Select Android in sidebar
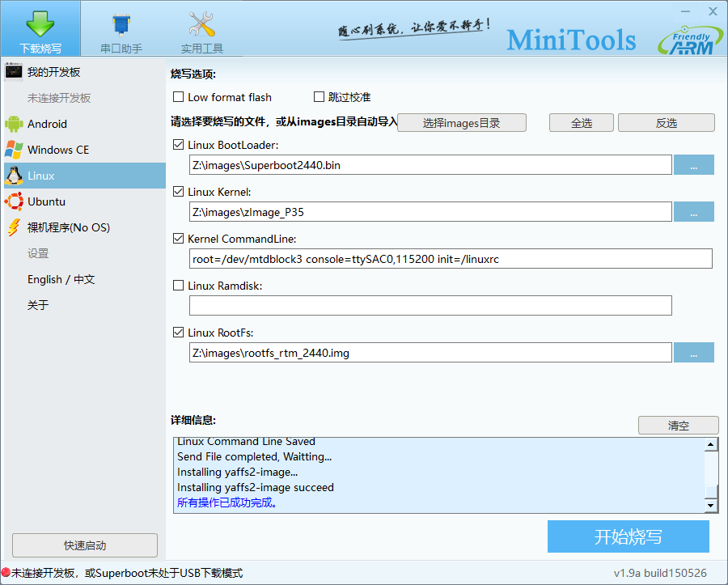The height and width of the screenshot is (585, 728). (x=85, y=124)
